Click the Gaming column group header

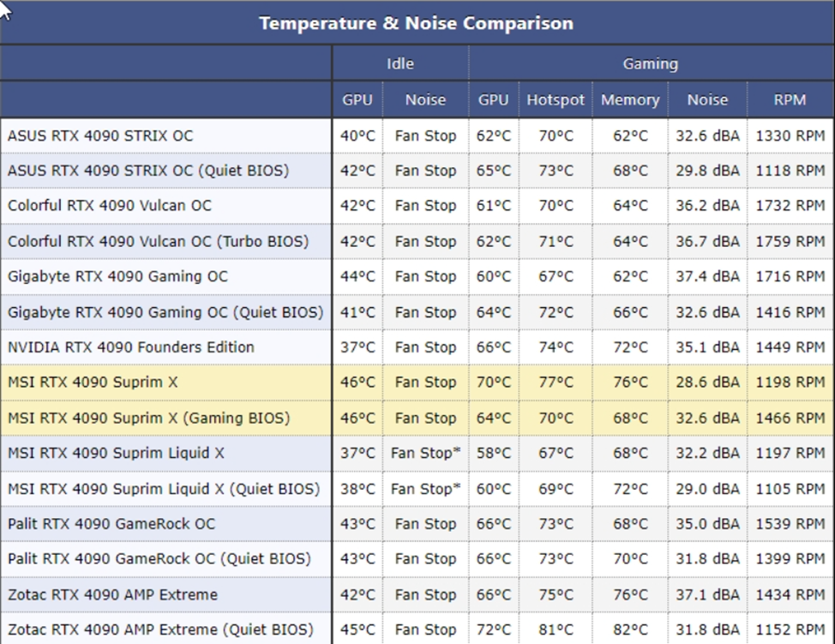(x=650, y=63)
